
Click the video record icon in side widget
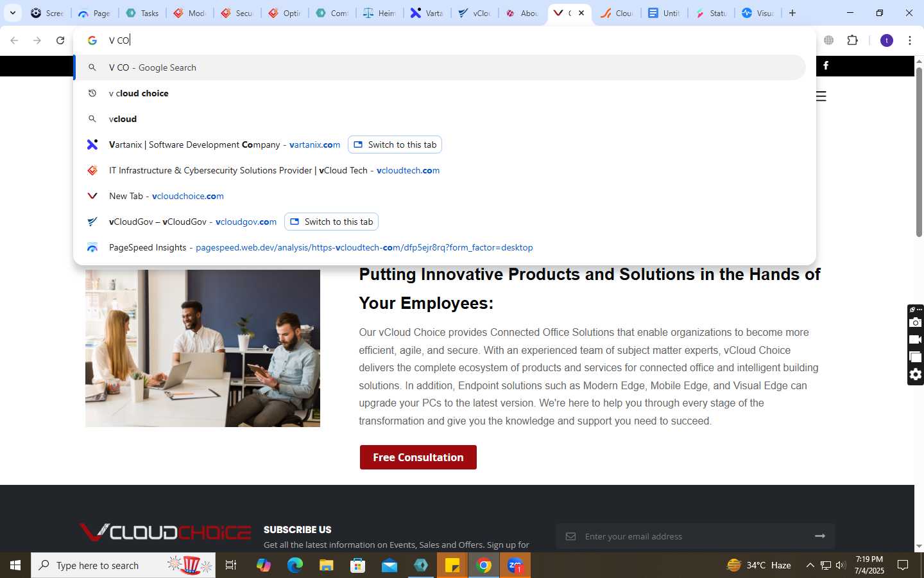click(916, 340)
